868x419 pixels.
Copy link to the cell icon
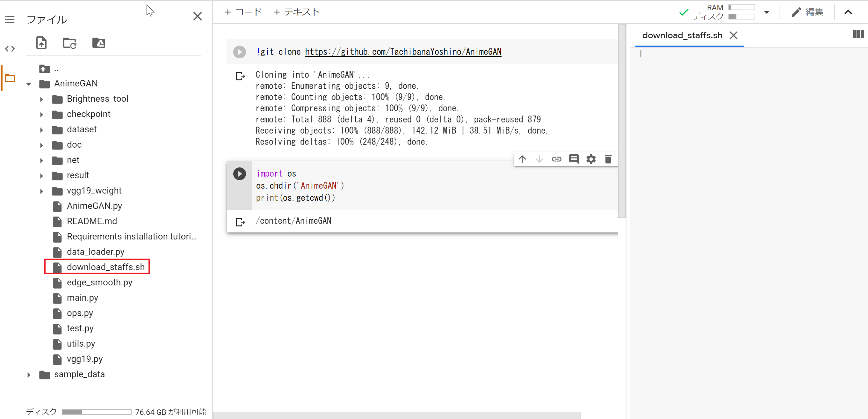point(556,159)
